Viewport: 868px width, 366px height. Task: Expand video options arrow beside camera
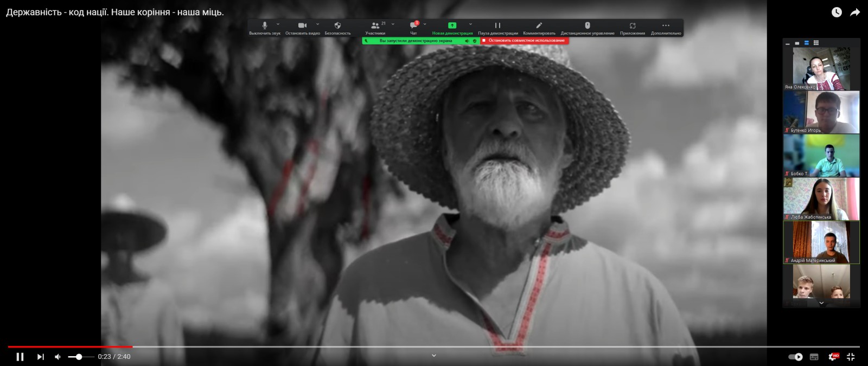[x=317, y=24]
